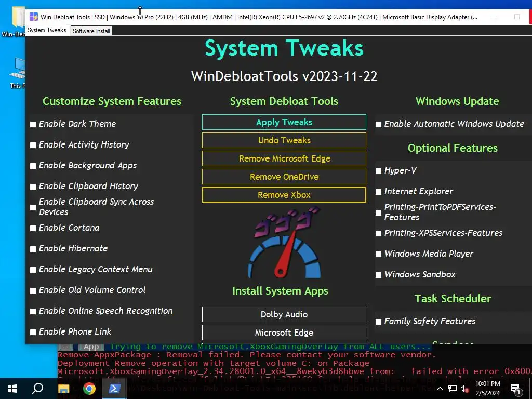
Task: Open the Windows Start menu
Action: [12, 389]
